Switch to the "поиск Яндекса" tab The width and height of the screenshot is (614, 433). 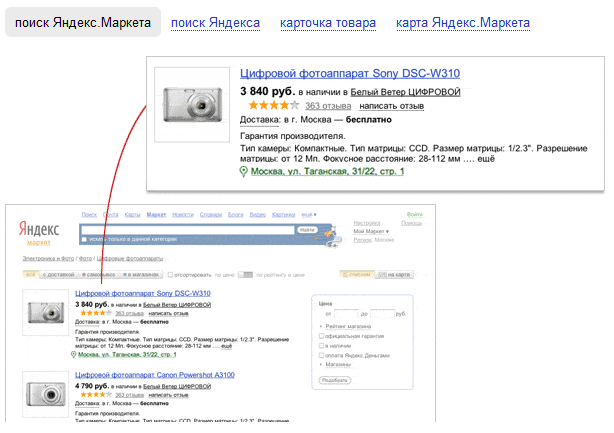[x=215, y=23]
